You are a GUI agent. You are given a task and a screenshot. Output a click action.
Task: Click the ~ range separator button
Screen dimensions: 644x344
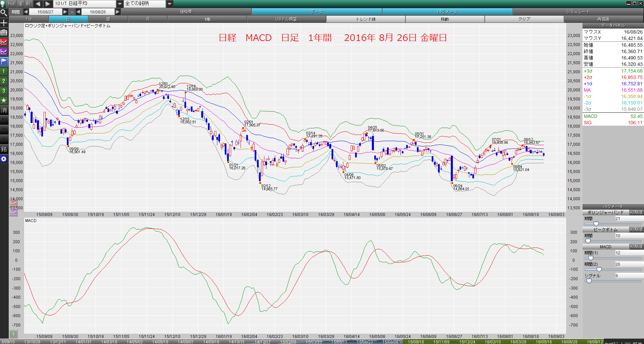point(72,12)
